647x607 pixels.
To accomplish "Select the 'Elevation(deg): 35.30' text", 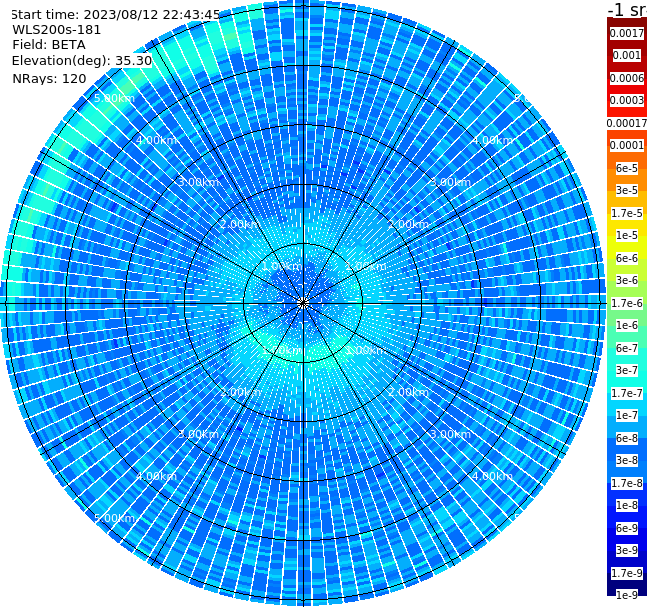I will tap(82, 61).
